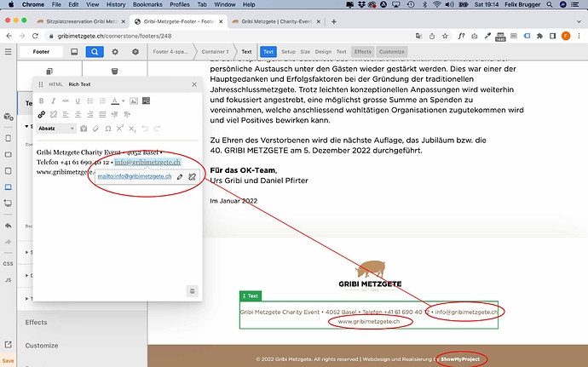Apply superscript formatting
588x367 pixels.
point(120,129)
